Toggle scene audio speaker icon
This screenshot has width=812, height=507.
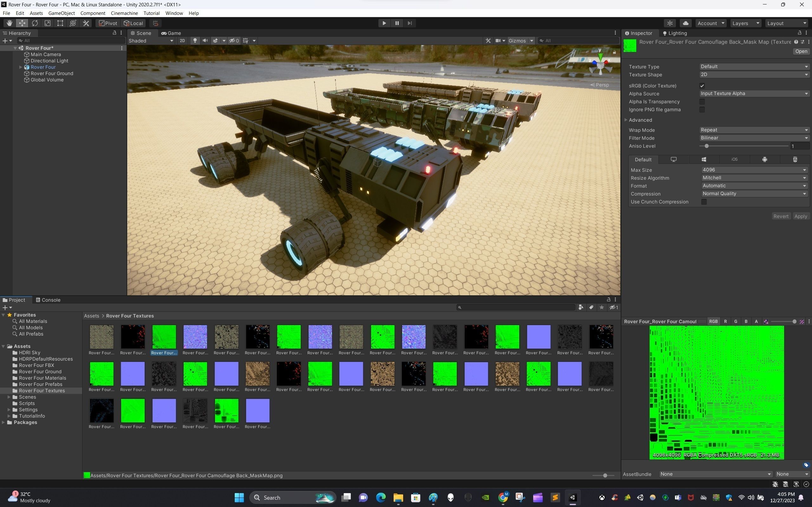tap(205, 41)
